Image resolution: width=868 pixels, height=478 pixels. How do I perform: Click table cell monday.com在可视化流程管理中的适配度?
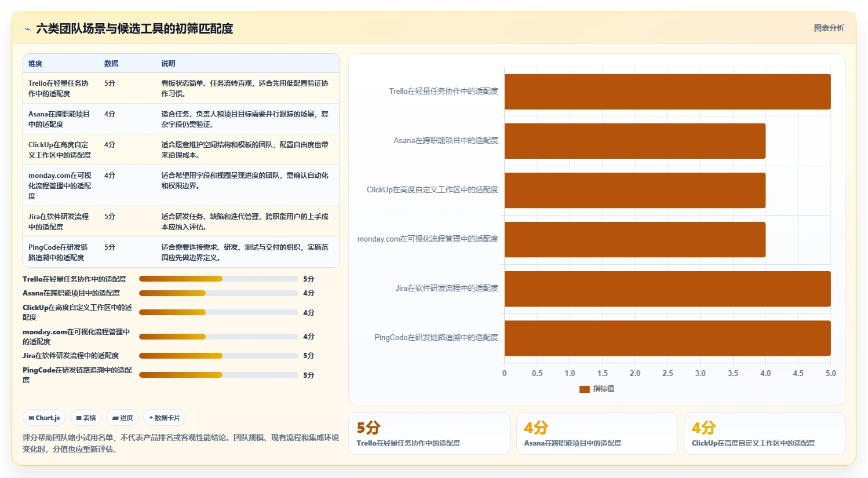tap(60, 185)
